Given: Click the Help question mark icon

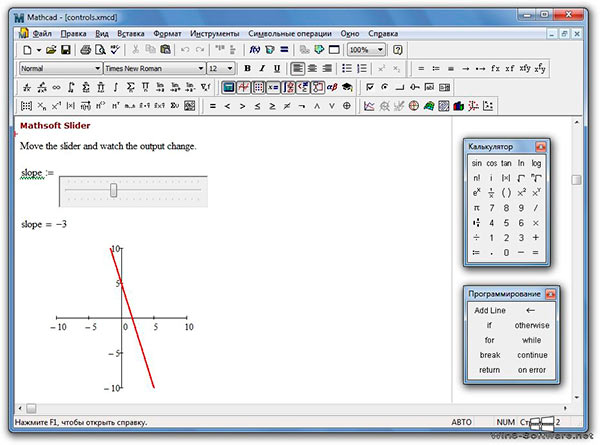Looking at the screenshot, I should pos(398,50).
